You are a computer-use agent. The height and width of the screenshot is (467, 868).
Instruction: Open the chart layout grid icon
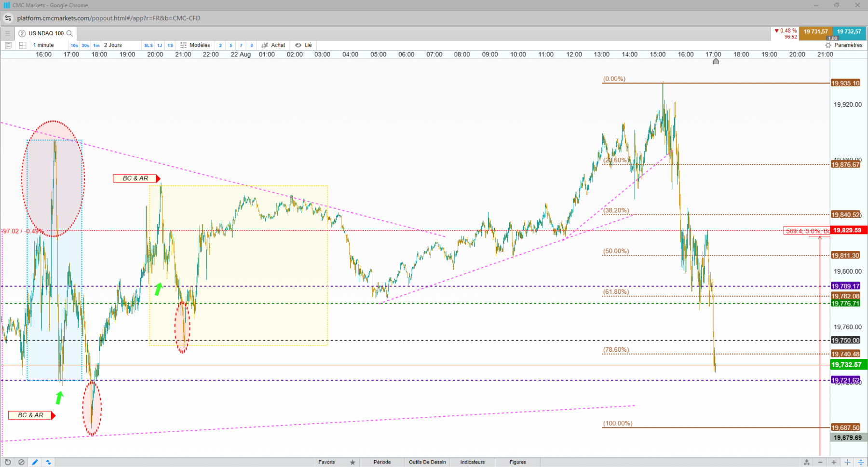point(23,45)
